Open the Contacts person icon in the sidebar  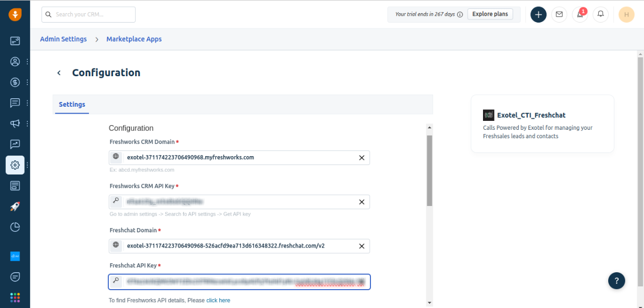coord(15,61)
